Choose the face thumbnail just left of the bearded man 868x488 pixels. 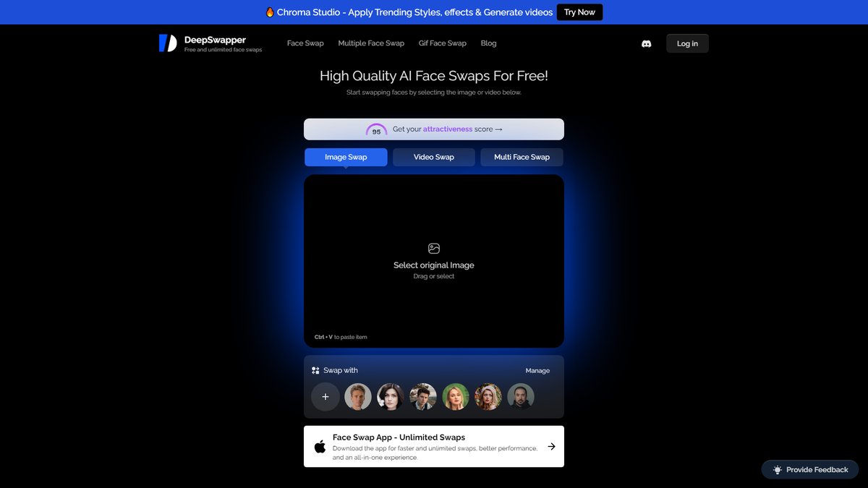click(x=488, y=397)
